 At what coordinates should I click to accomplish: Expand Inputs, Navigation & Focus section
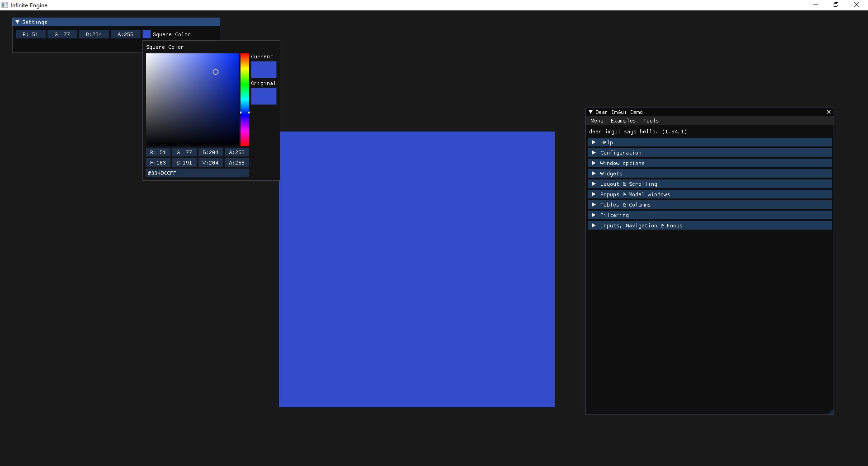click(710, 226)
